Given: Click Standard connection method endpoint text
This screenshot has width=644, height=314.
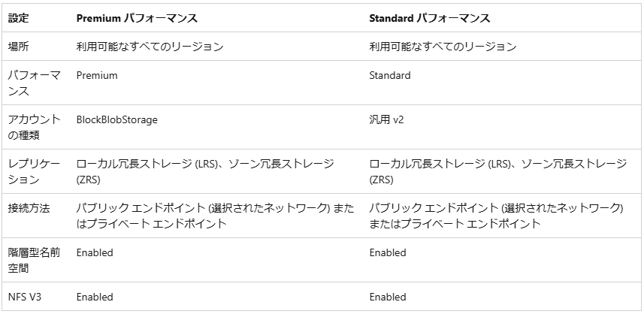Looking at the screenshot, I should [497, 216].
